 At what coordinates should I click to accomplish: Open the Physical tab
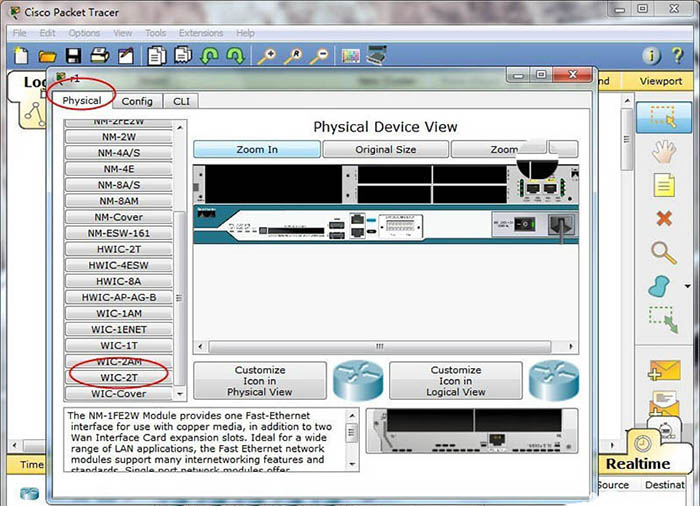[82, 100]
